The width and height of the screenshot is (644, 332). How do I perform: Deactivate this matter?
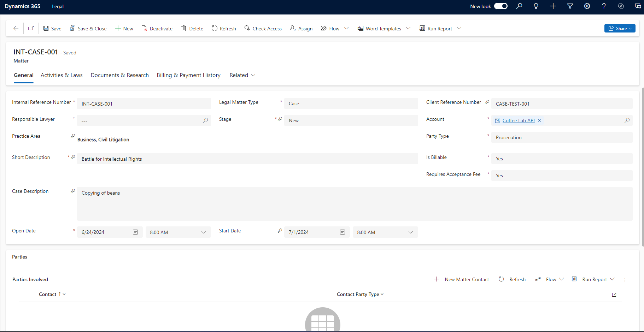(157, 29)
